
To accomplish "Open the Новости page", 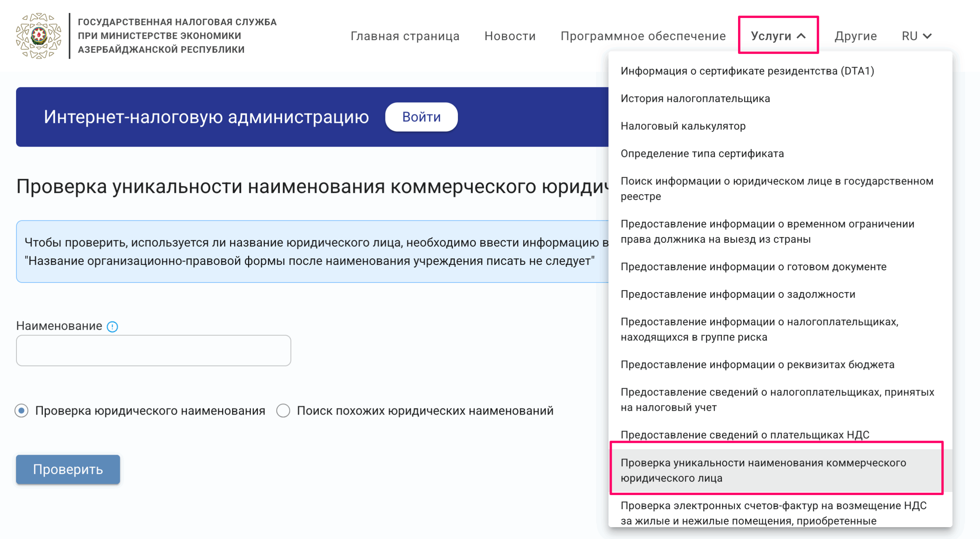I will tap(510, 36).
